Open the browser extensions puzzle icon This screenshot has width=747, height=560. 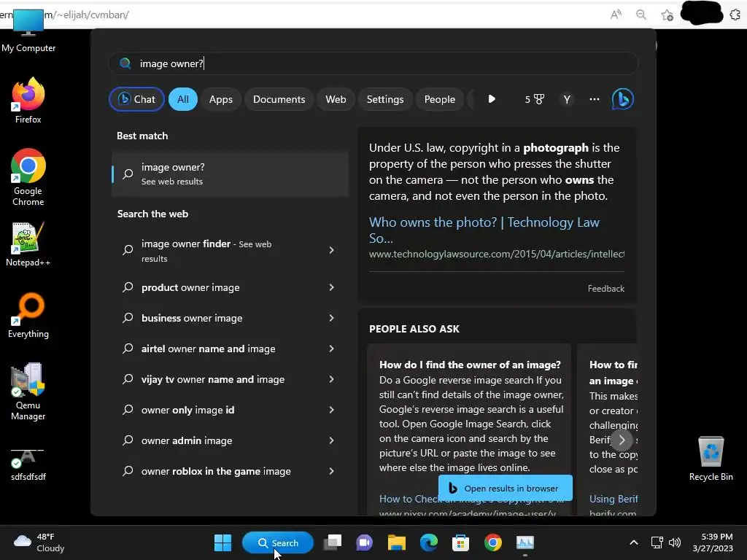pyautogui.click(x=735, y=15)
